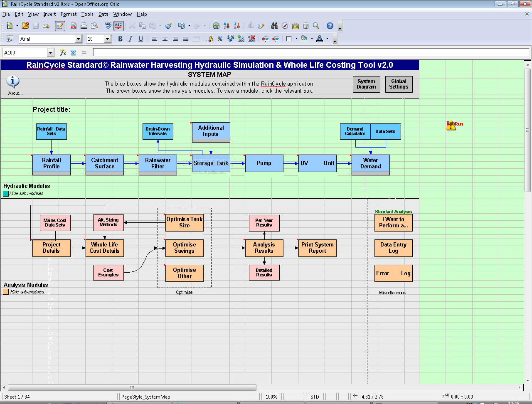Screen dimensions: 532x404
Task: Open the Navigator compass icon
Action: (x=285, y=26)
